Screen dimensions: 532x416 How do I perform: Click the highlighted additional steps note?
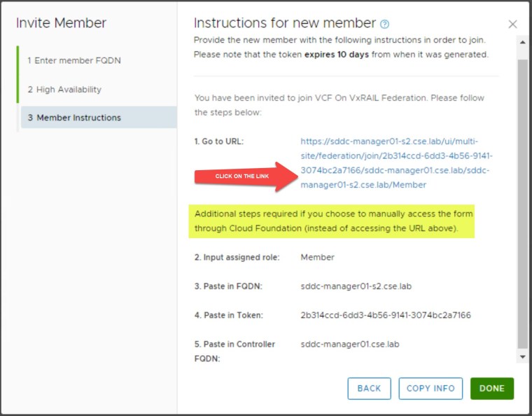(x=333, y=221)
